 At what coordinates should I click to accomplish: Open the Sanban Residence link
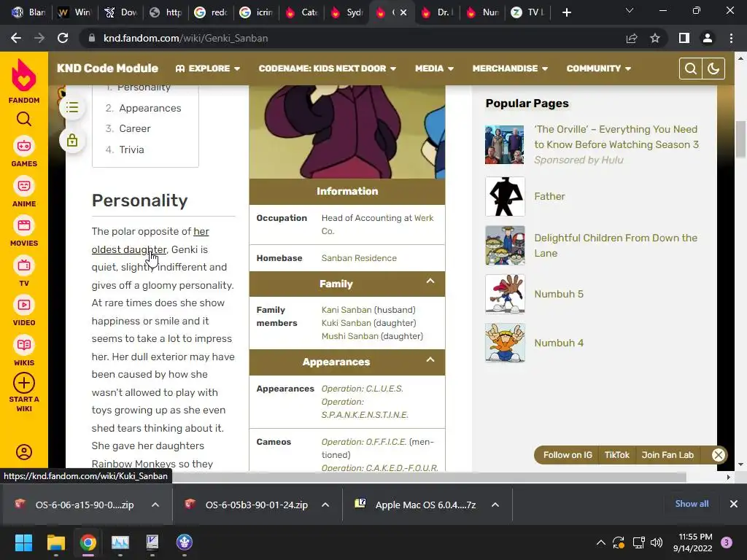(x=359, y=258)
